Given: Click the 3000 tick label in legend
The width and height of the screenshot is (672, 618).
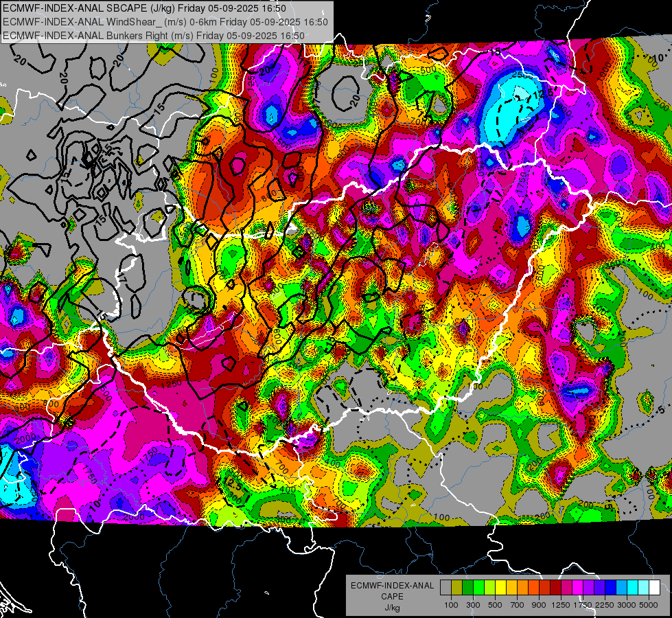Looking at the screenshot, I should coord(627,605).
